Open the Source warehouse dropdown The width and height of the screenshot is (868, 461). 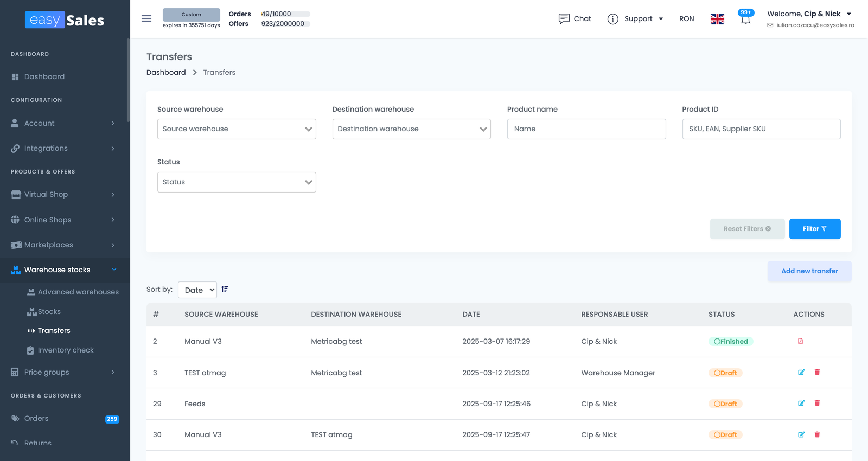(237, 129)
